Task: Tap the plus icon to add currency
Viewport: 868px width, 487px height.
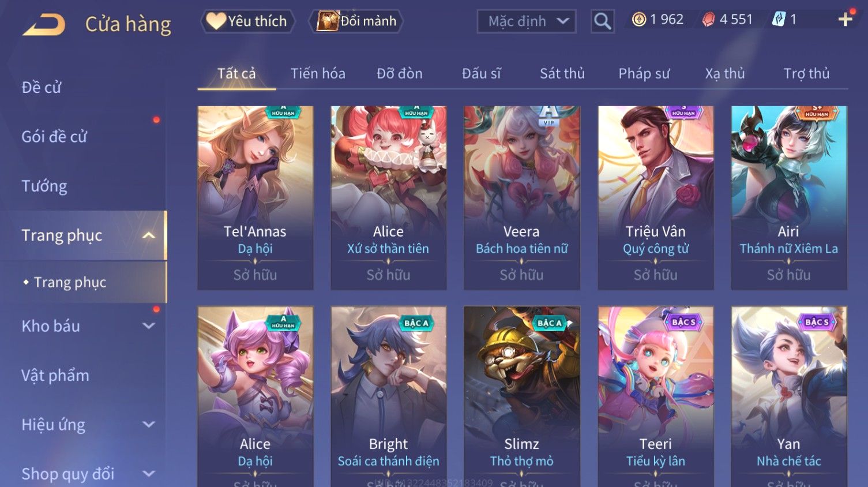Action: point(846,20)
